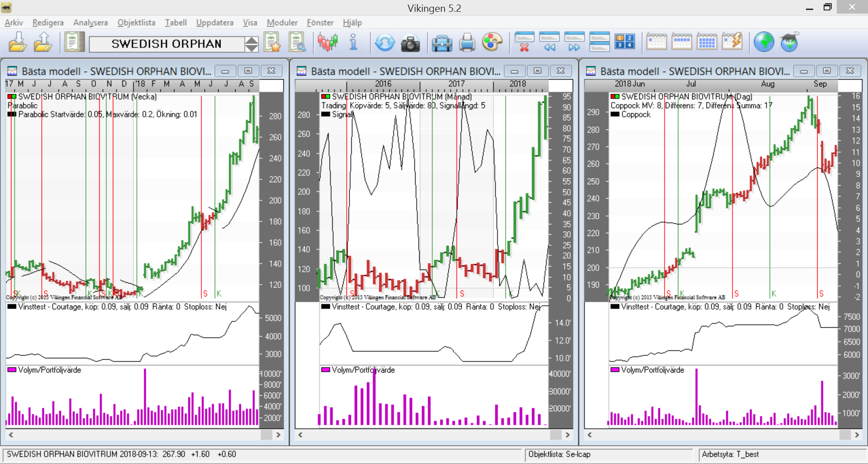Click the right chart window title icon
The height and width of the screenshot is (464, 868).
591,71
